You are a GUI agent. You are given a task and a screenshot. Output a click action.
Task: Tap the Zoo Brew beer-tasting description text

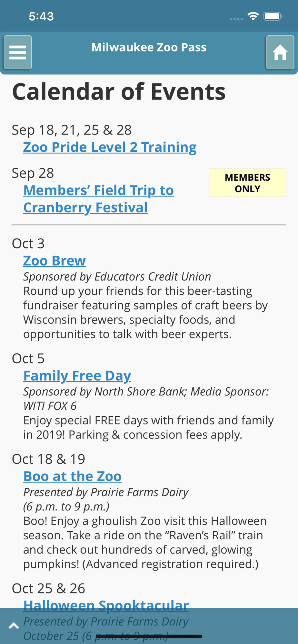point(145,312)
